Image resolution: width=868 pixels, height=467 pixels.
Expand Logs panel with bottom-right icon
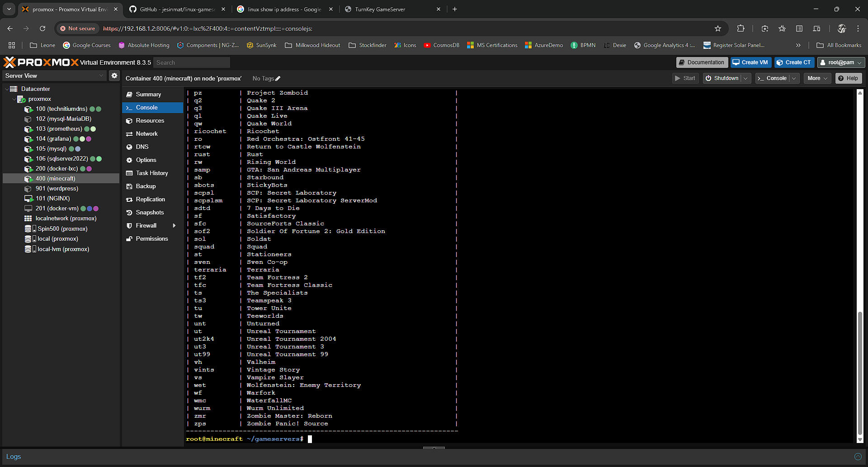pos(858,457)
